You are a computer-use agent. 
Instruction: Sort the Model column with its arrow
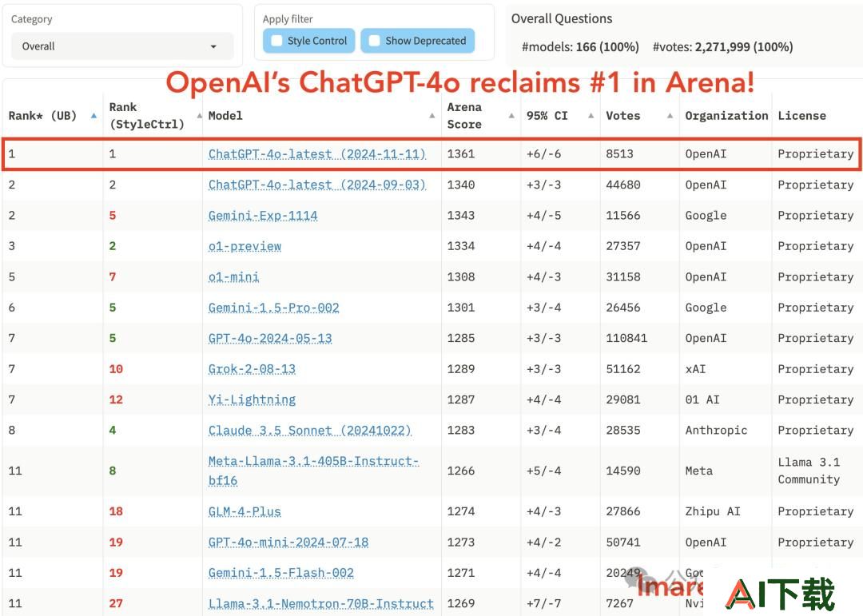click(432, 116)
